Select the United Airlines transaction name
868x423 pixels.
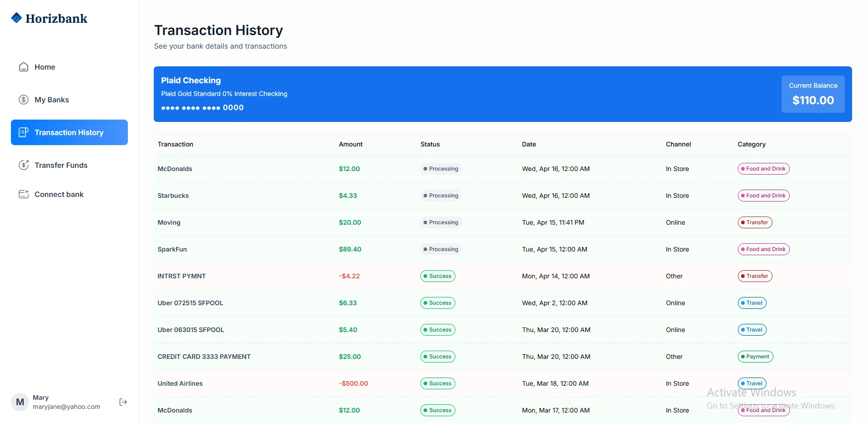coord(180,383)
